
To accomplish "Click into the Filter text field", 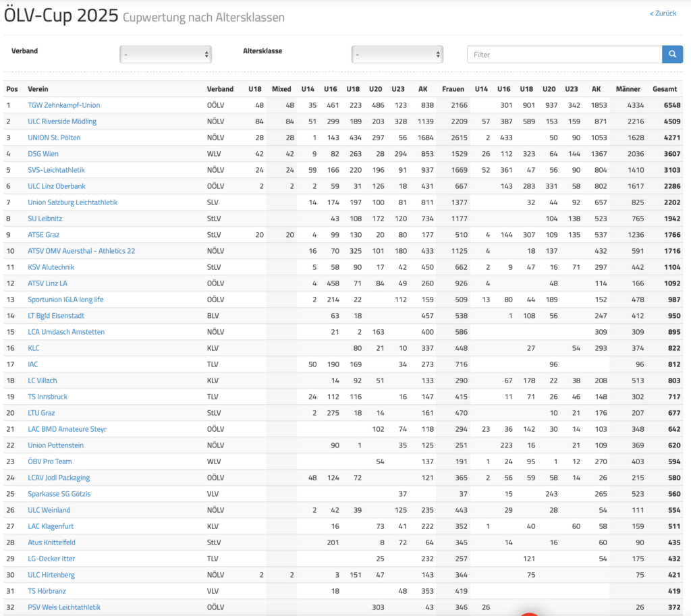I will [563, 55].
